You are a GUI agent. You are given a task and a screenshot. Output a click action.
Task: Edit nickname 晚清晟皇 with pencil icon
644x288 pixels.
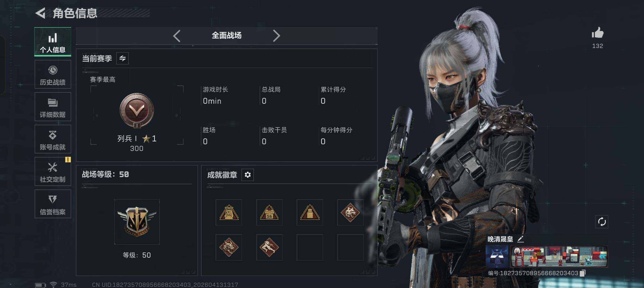[520, 239]
